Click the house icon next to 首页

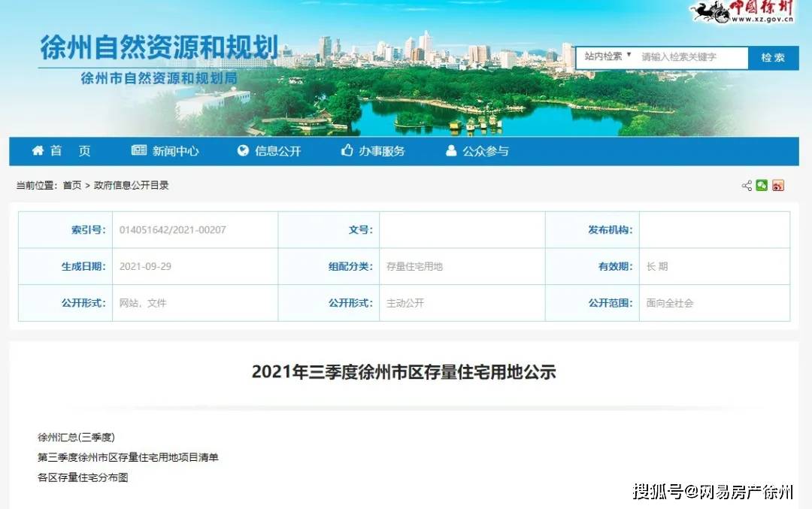coord(38,151)
